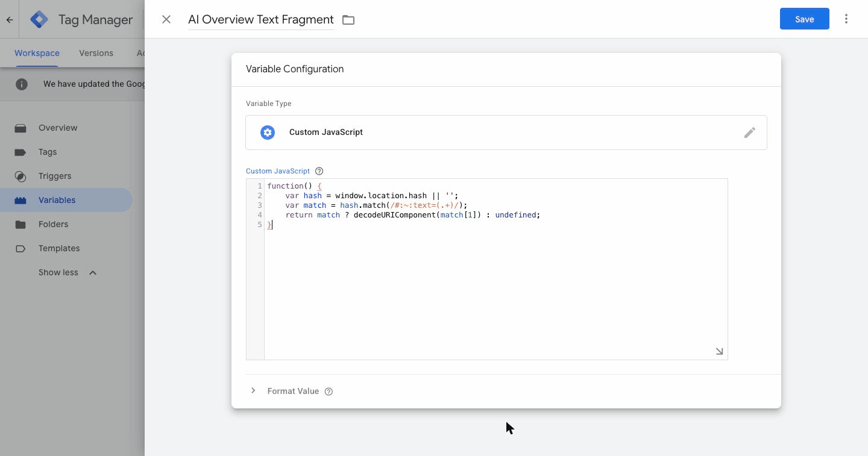This screenshot has height=456, width=868.
Task: Edit variable type with pencil icon
Action: point(749,133)
